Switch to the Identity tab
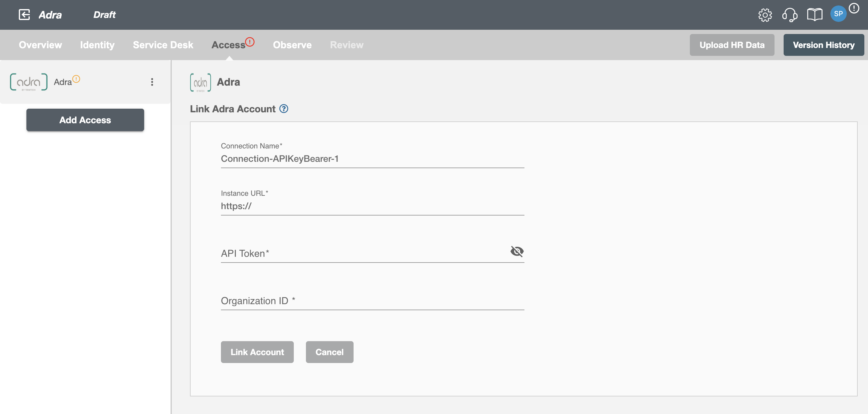This screenshot has width=868, height=414. pyautogui.click(x=97, y=45)
